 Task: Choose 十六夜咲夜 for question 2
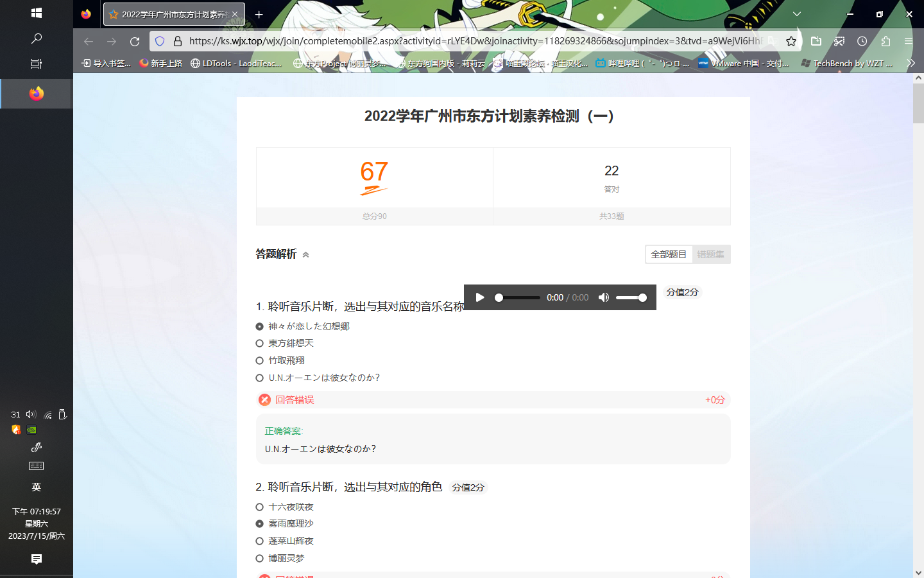coord(259,506)
